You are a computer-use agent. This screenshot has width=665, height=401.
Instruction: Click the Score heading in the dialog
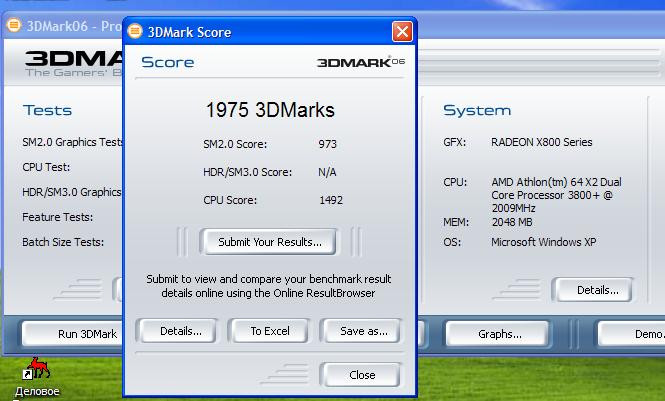tap(168, 62)
